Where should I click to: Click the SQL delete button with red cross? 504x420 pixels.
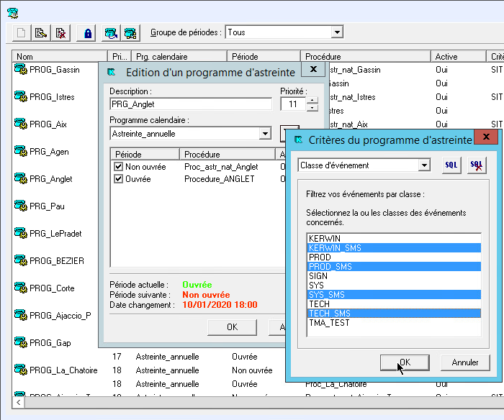point(476,165)
